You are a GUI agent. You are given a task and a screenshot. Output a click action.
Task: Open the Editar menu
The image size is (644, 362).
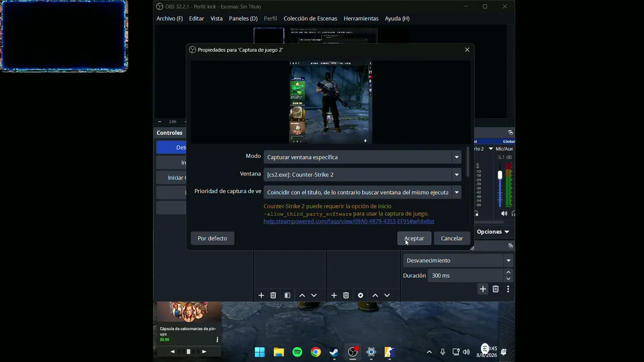click(x=196, y=19)
